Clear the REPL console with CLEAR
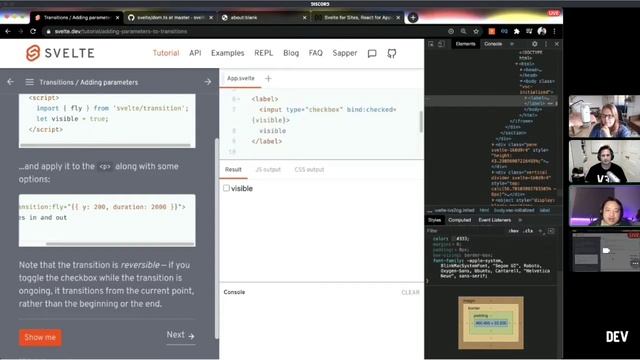The image size is (640, 360). click(x=410, y=293)
